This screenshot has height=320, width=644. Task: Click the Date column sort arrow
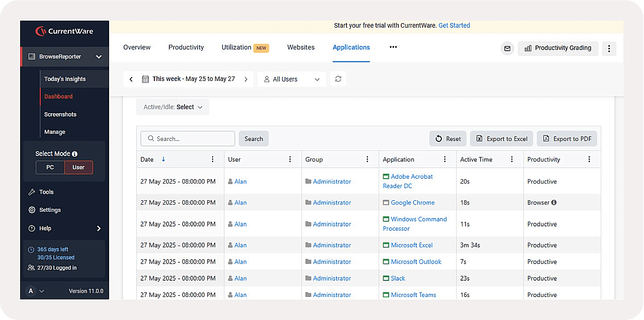[163, 159]
